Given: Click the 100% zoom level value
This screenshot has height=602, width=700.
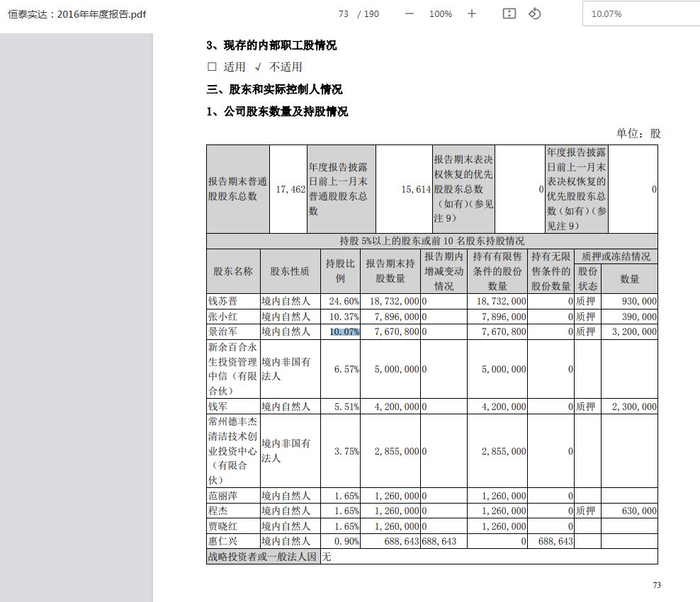Looking at the screenshot, I should [440, 14].
